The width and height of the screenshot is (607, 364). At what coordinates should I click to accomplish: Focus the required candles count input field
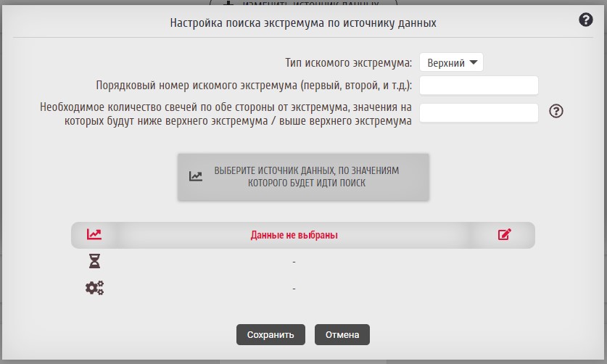pos(479,112)
